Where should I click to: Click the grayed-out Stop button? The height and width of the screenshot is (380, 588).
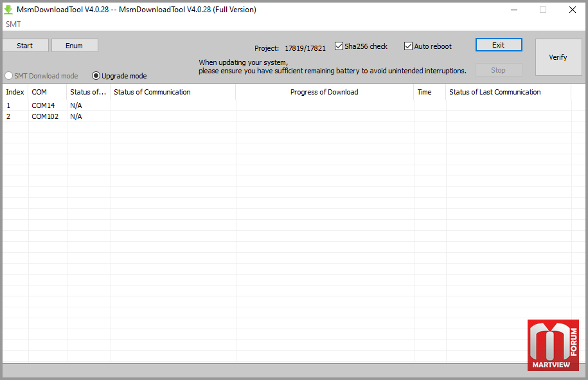tap(499, 70)
